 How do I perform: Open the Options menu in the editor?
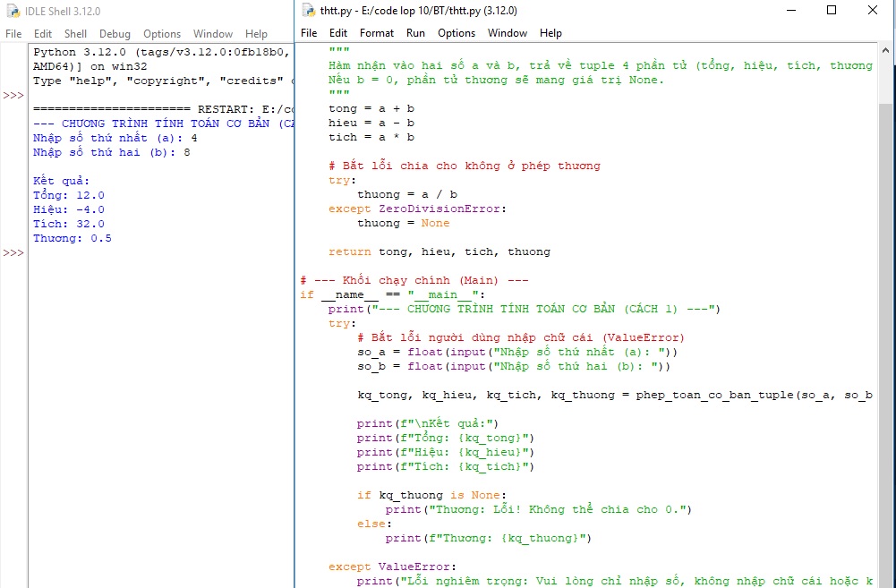[x=457, y=33]
